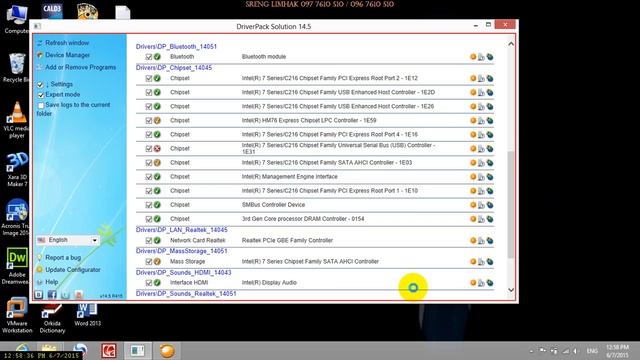Open Drivers\DP_Sounds_HDMI_14043 group link

coord(184,272)
